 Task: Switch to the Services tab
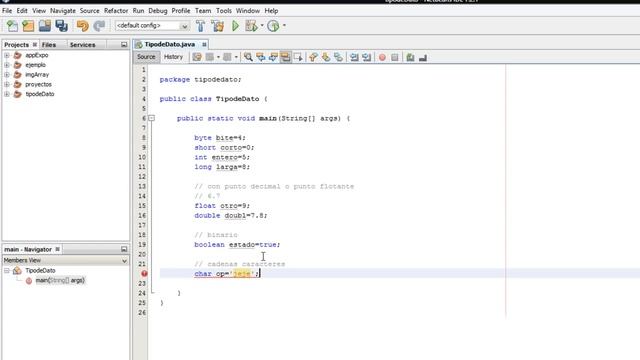point(82,45)
